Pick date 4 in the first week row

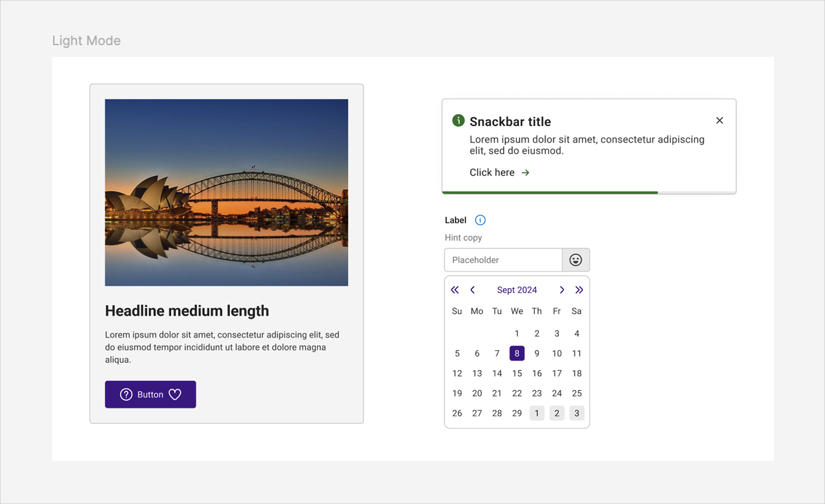click(x=577, y=334)
